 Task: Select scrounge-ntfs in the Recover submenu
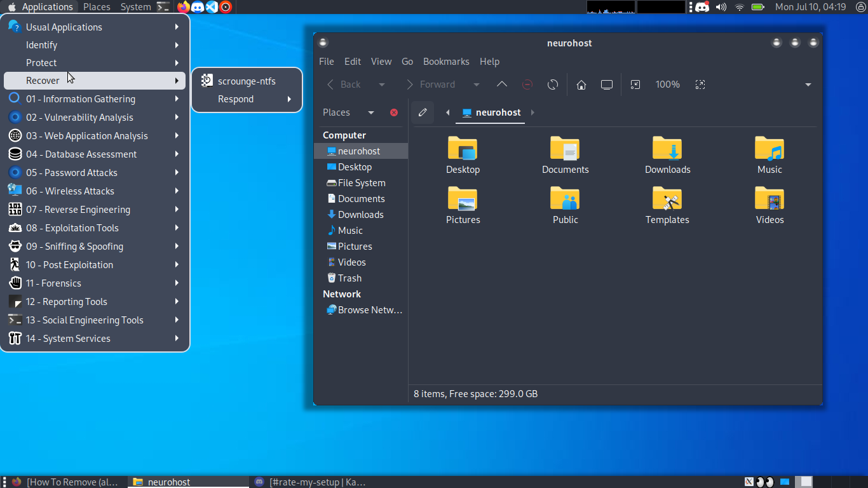click(x=246, y=81)
